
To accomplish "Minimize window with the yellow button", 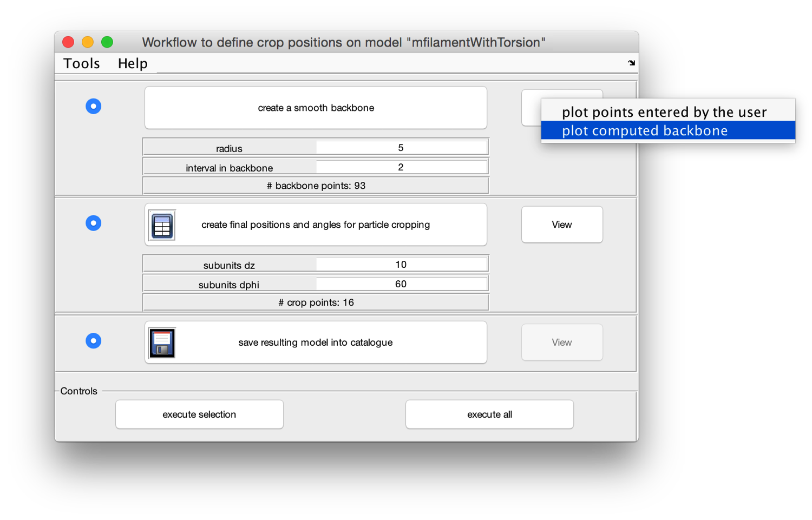I will click(88, 42).
